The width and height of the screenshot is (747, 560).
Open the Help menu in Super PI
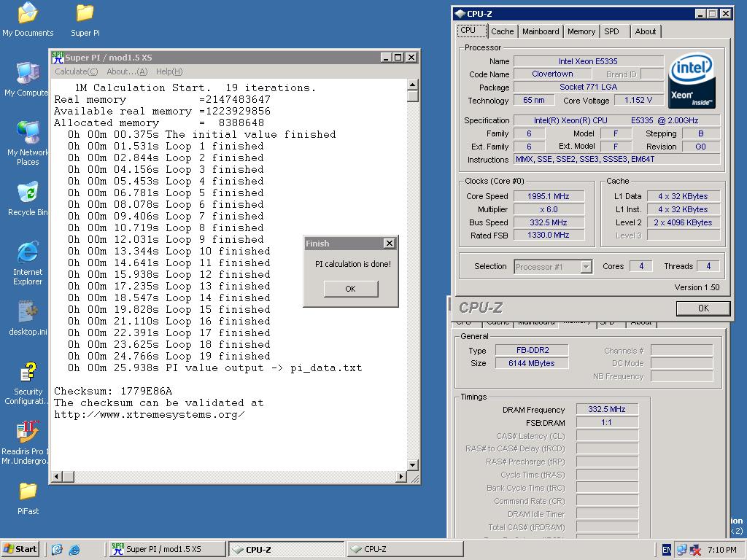point(169,71)
